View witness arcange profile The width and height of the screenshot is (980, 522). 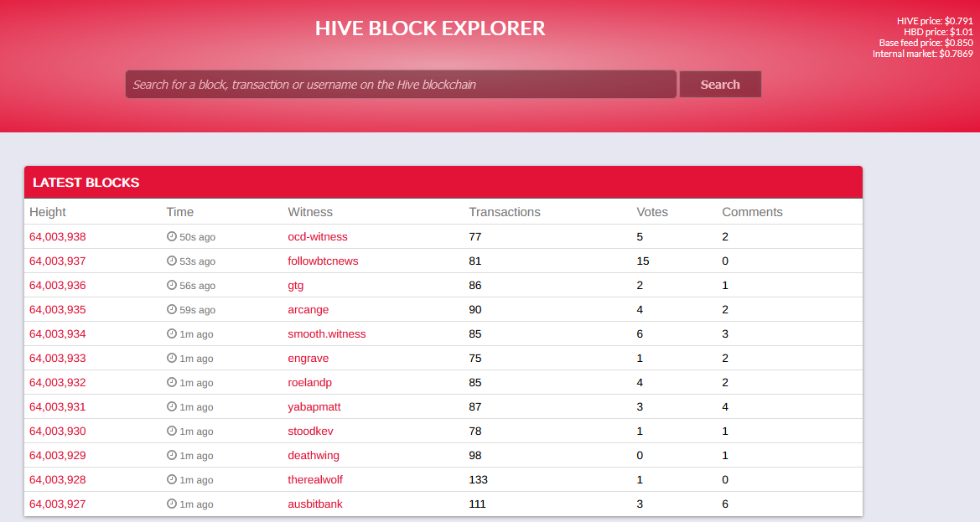tap(309, 310)
